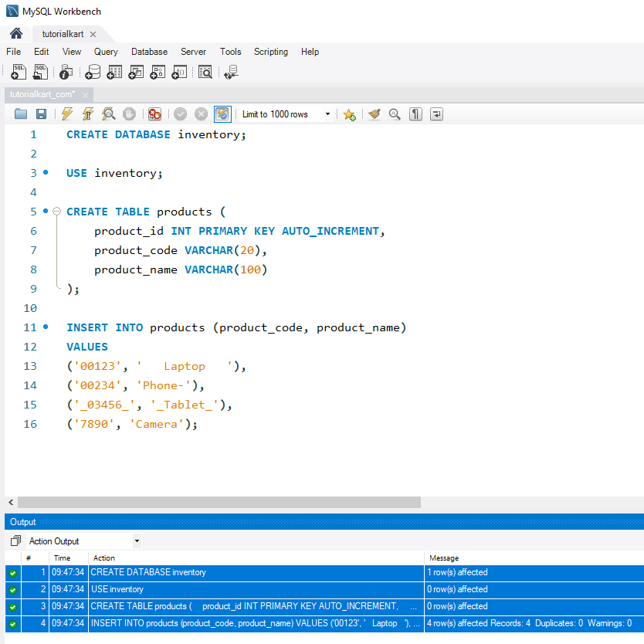
Task: Rollback the transaction X icon
Action: [201, 114]
